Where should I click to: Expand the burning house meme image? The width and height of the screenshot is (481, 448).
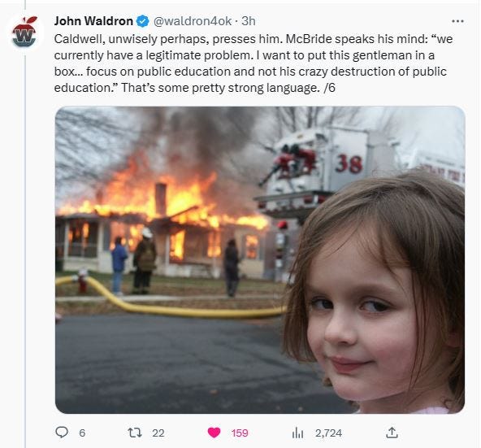(260, 259)
